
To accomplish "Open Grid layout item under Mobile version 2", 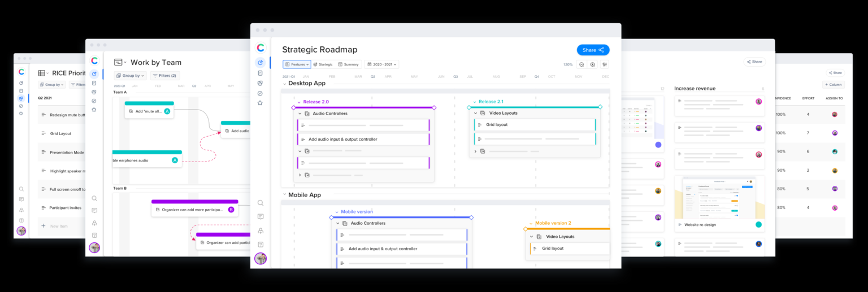I will [570, 249].
